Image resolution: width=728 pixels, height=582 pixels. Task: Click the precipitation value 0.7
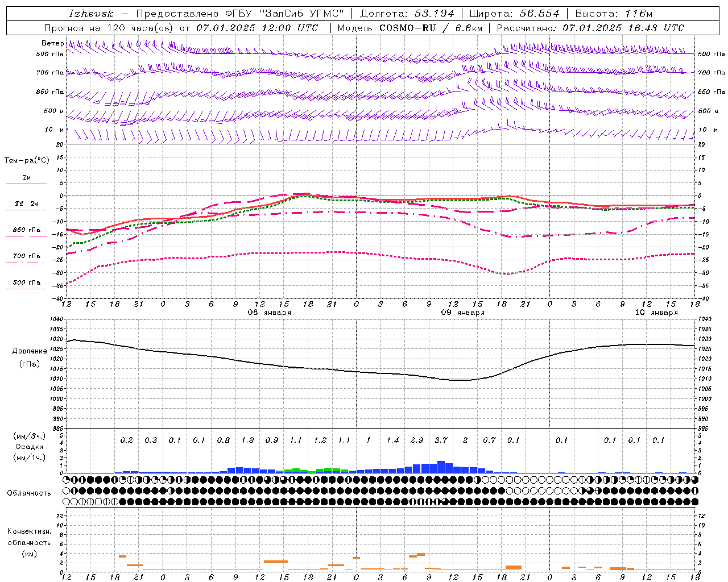pyautogui.click(x=489, y=440)
